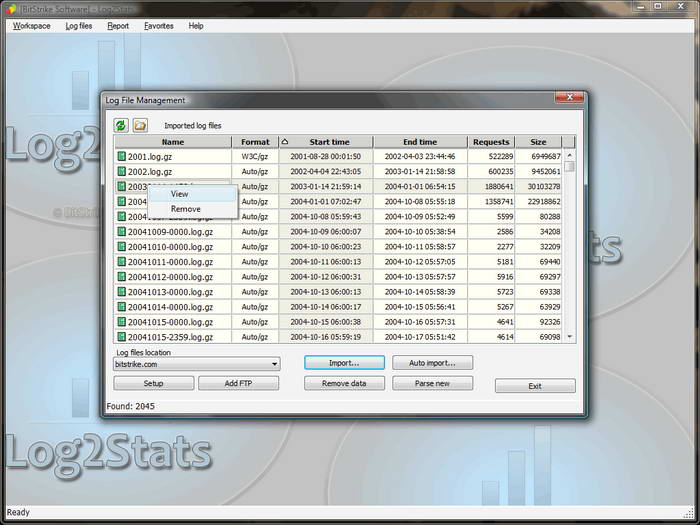
Task: Sort by the Requests column header
Action: pos(491,142)
